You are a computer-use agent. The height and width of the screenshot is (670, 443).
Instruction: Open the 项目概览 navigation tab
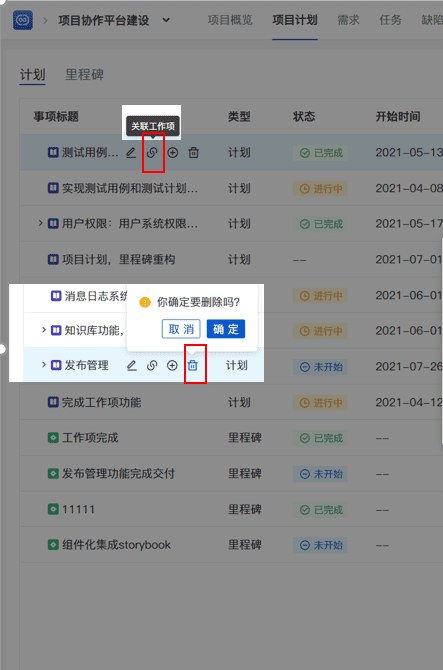[x=230, y=20]
